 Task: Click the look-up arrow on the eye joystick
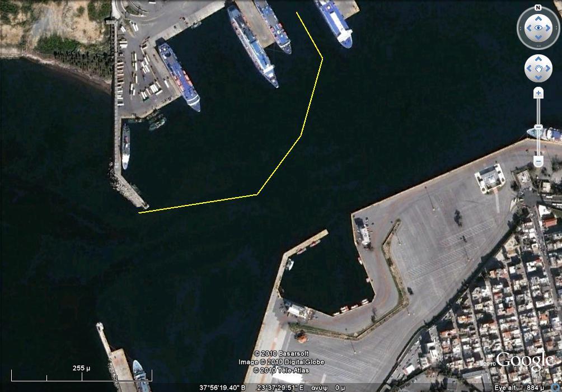click(538, 18)
